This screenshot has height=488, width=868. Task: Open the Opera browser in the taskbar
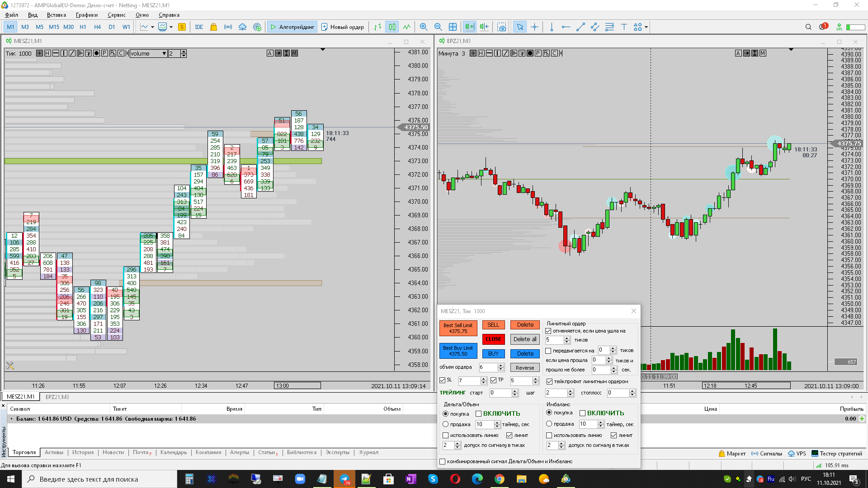click(455, 479)
